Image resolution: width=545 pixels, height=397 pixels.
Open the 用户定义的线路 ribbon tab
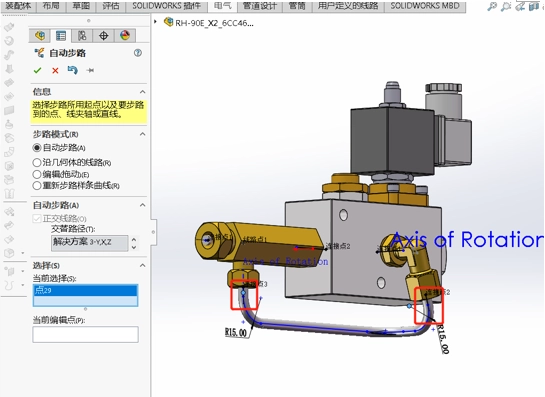(x=348, y=6)
